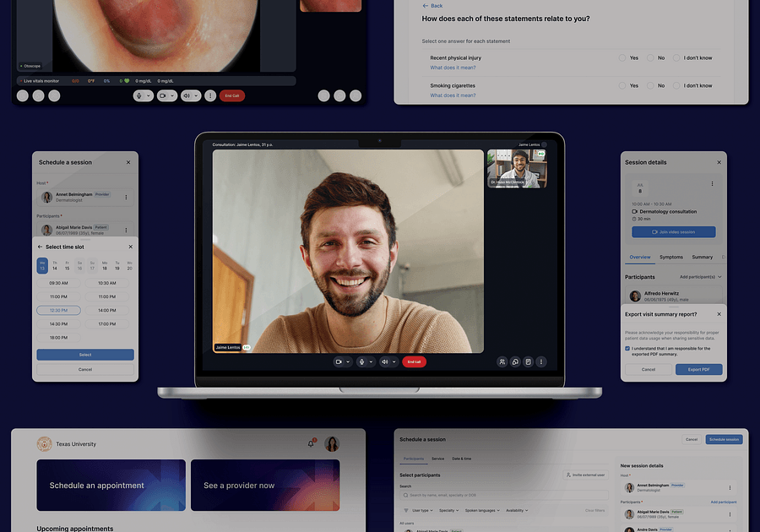Screen dimensions: 760x532
Task: Mute the microphone in the laptop call
Action: [x=361, y=361]
